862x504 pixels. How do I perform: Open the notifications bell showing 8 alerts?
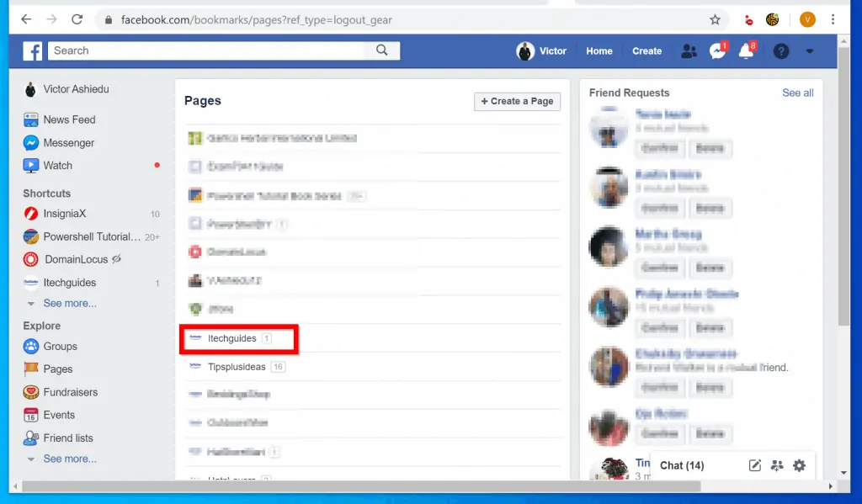pos(745,51)
